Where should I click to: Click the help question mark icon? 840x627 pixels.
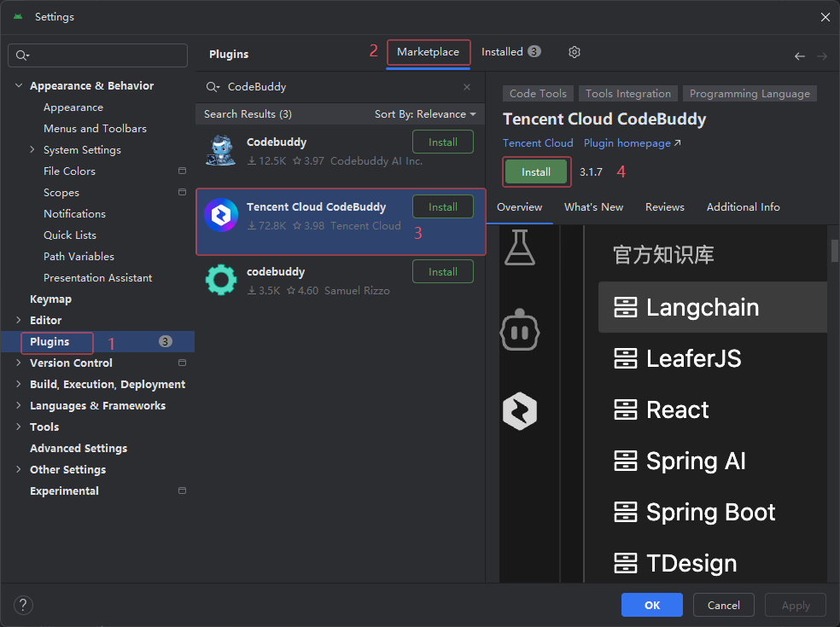tap(22, 605)
